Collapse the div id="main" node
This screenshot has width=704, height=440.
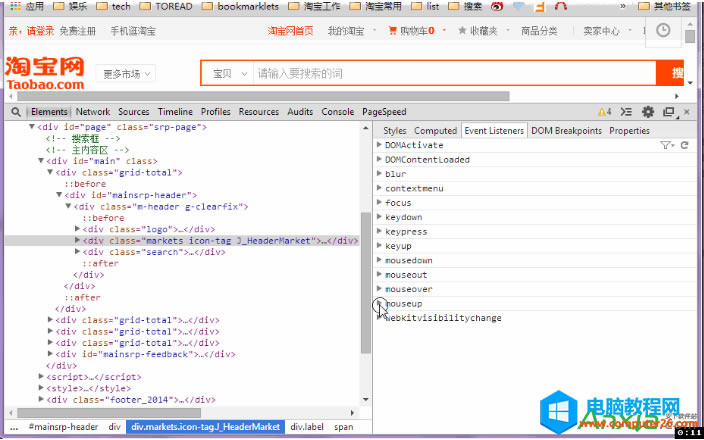41,161
